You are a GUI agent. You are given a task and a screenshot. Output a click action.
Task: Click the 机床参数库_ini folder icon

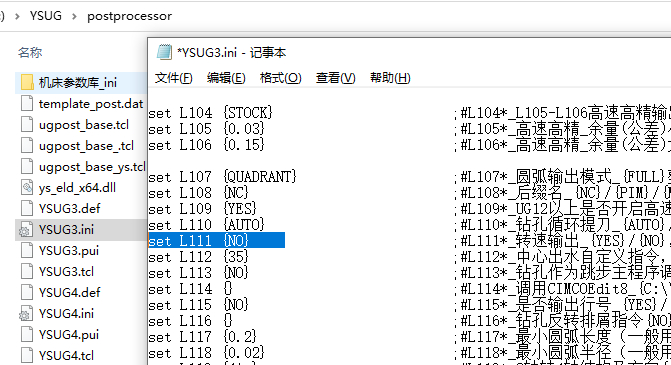pyautogui.click(x=27, y=82)
